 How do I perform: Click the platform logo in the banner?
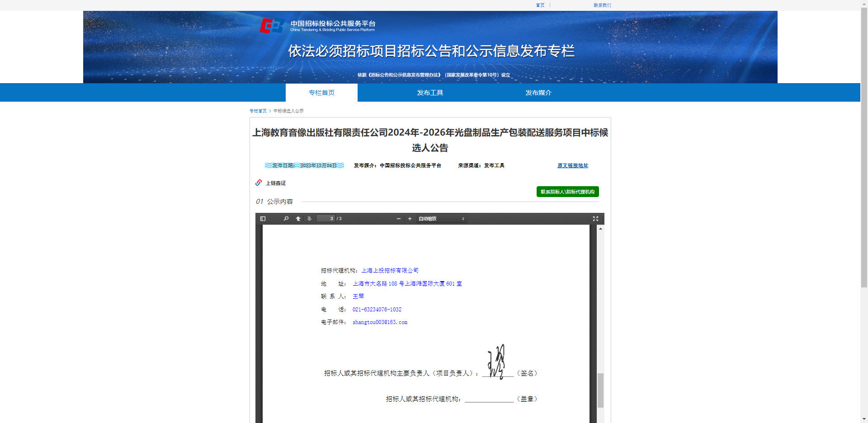pyautogui.click(x=272, y=26)
